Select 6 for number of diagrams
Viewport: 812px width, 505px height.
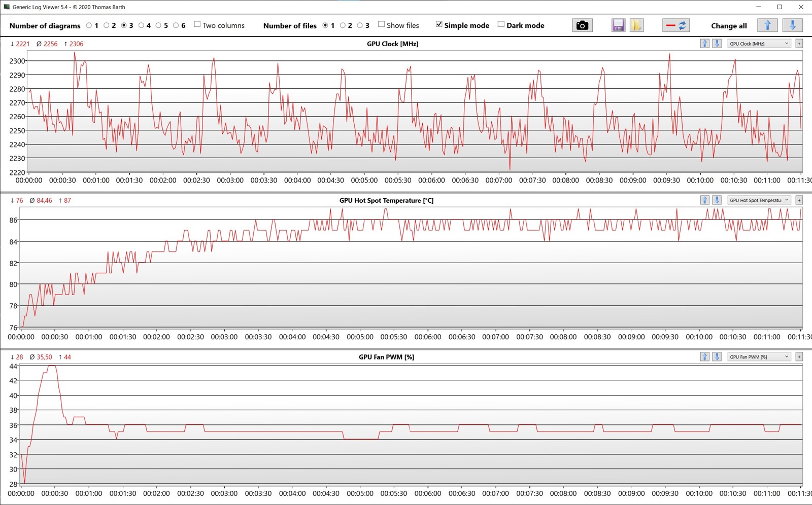point(176,25)
